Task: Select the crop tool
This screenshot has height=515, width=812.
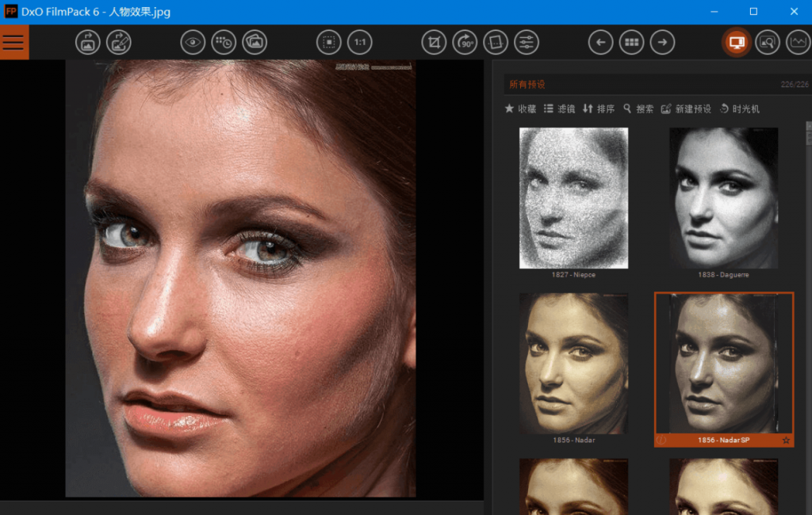Action: pos(434,42)
